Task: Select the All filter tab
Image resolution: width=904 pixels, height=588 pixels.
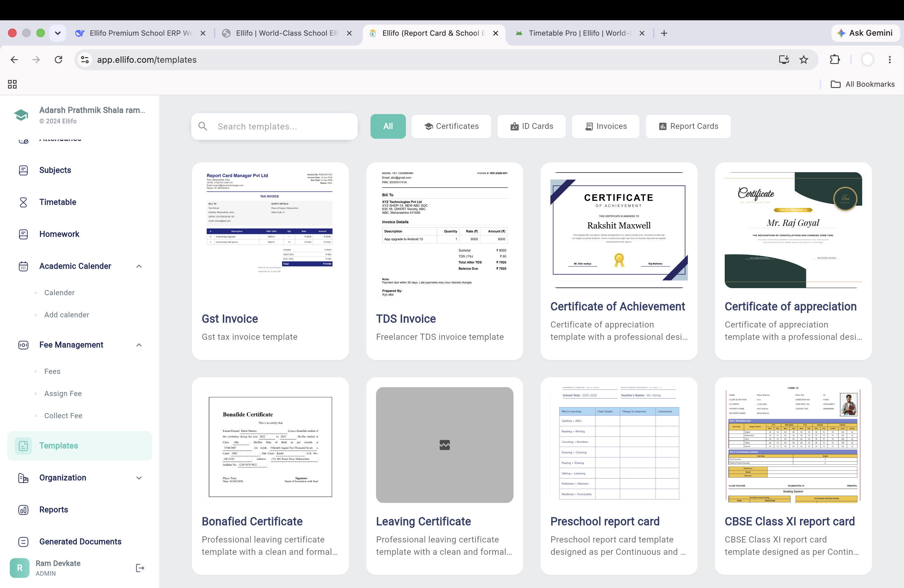Action: [x=388, y=126]
